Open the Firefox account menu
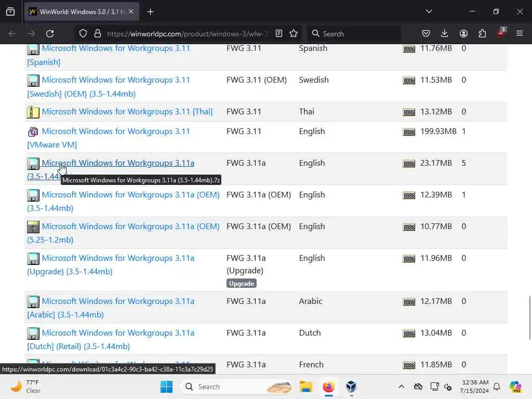The image size is (532, 399). [x=463, y=34]
